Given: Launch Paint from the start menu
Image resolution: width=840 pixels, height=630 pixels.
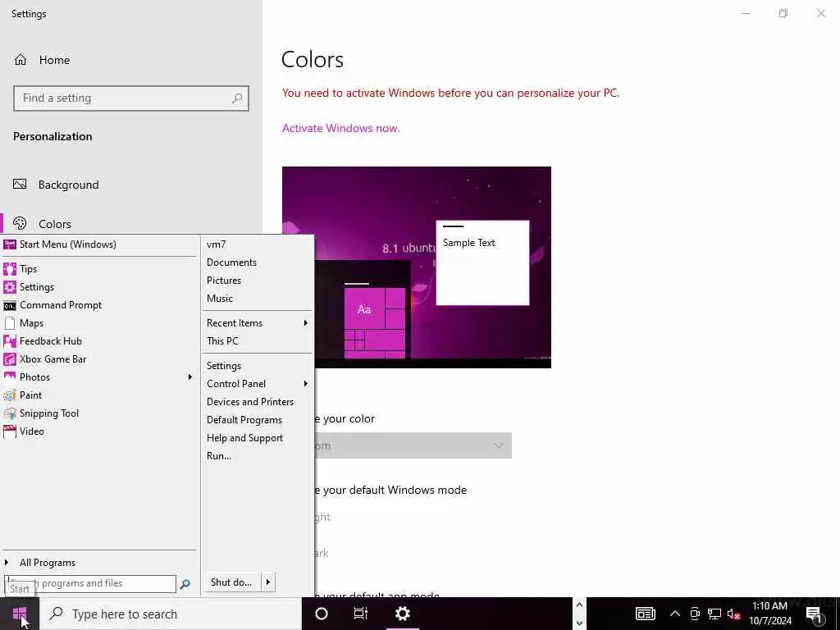Looking at the screenshot, I should click(99, 395).
